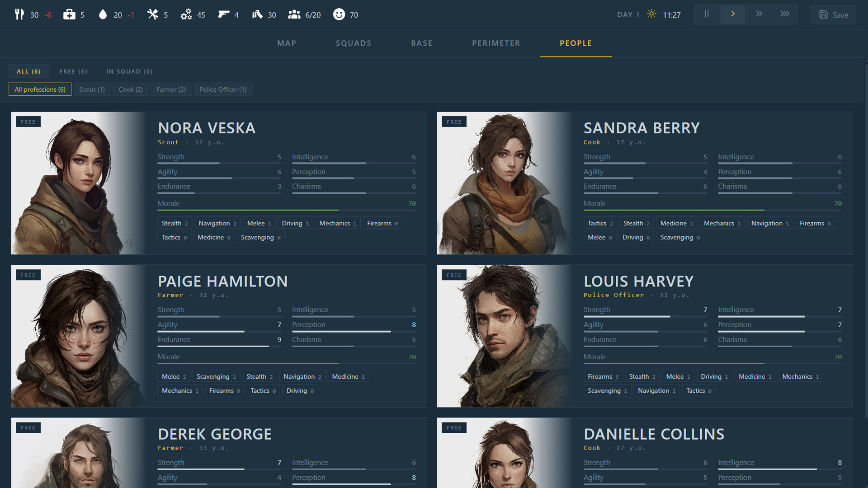Open Nora Veska's portrait
The height and width of the screenshot is (488, 868).
click(x=78, y=183)
